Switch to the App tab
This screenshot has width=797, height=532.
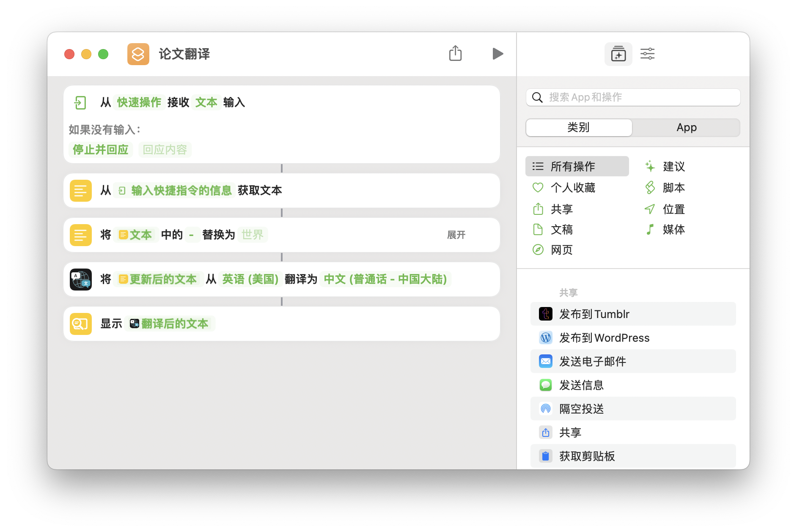[x=686, y=127]
